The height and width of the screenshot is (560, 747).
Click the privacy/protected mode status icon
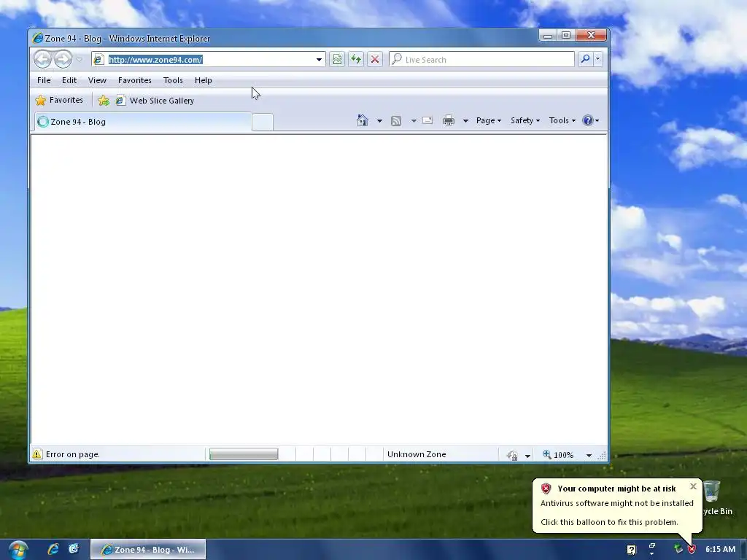coord(513,455)
